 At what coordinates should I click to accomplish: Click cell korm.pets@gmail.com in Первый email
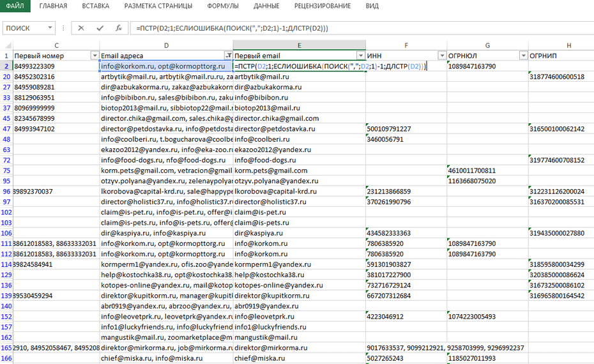(300, 171)
